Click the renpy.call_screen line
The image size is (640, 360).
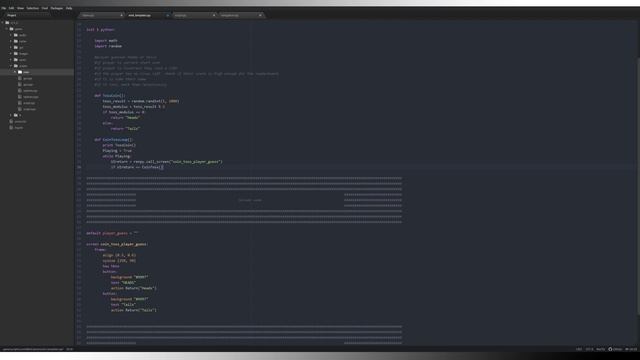[x=167, y=162]
